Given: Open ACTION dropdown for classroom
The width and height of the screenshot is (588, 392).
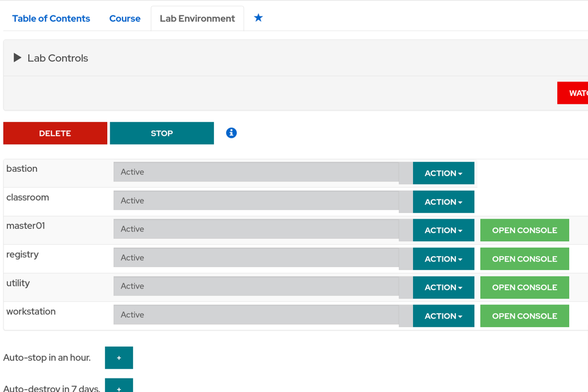Looking at the screenshot, I should (x=443, y=202).
